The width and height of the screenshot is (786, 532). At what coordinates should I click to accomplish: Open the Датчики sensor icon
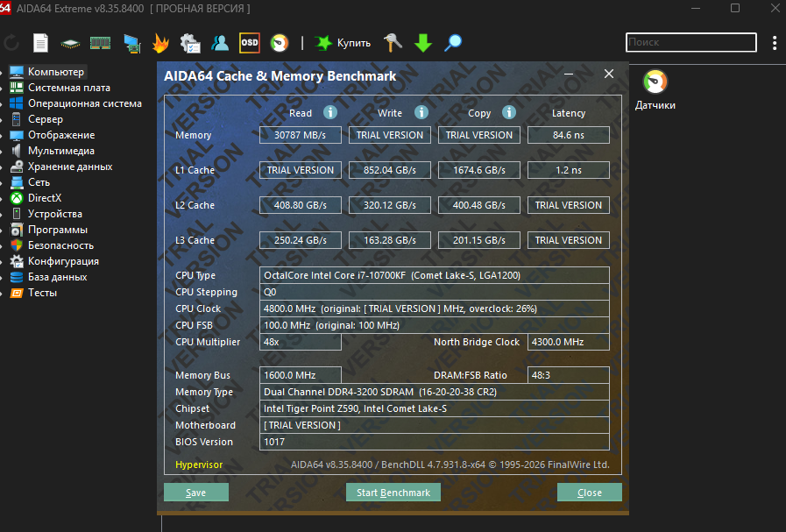coord(655,90)
